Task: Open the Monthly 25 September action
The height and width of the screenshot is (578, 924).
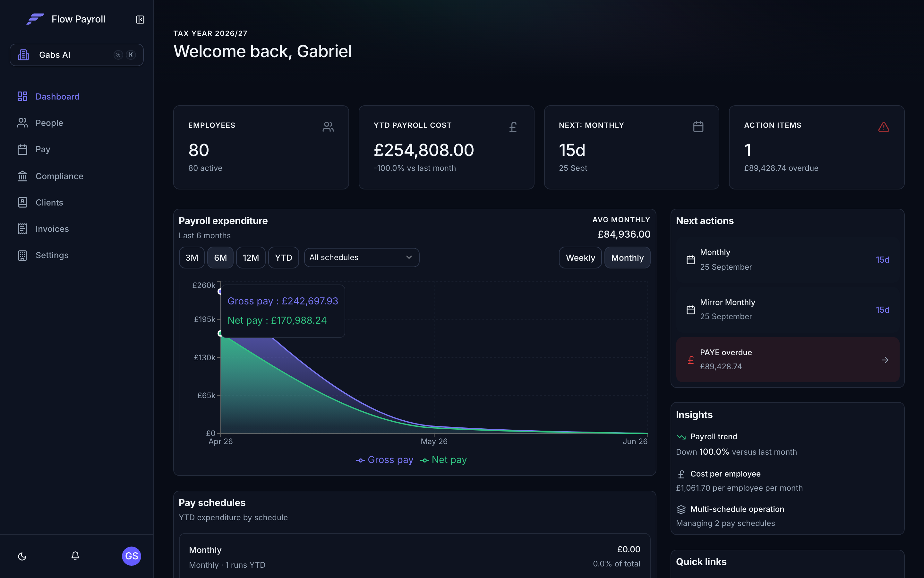Action: pos(788,260)
